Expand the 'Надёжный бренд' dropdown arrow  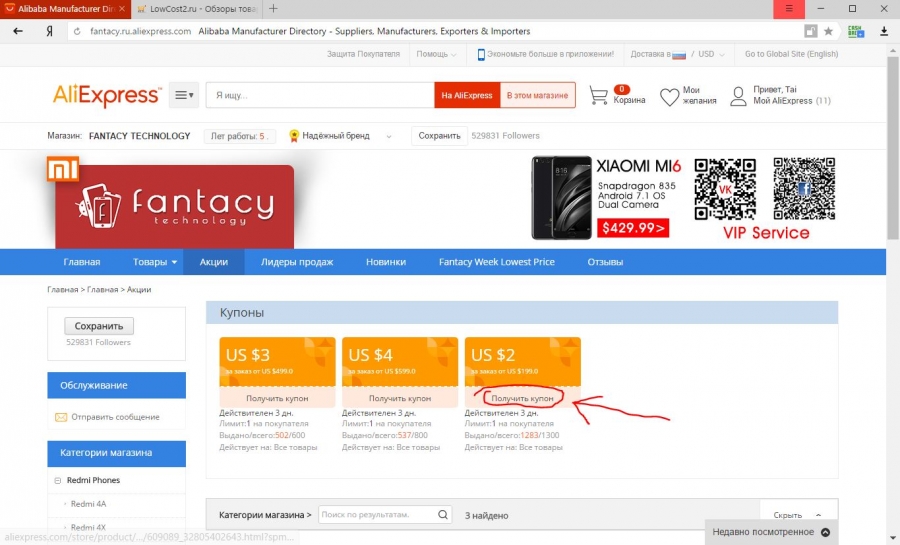pyautogui.click(x=389, y=137)
